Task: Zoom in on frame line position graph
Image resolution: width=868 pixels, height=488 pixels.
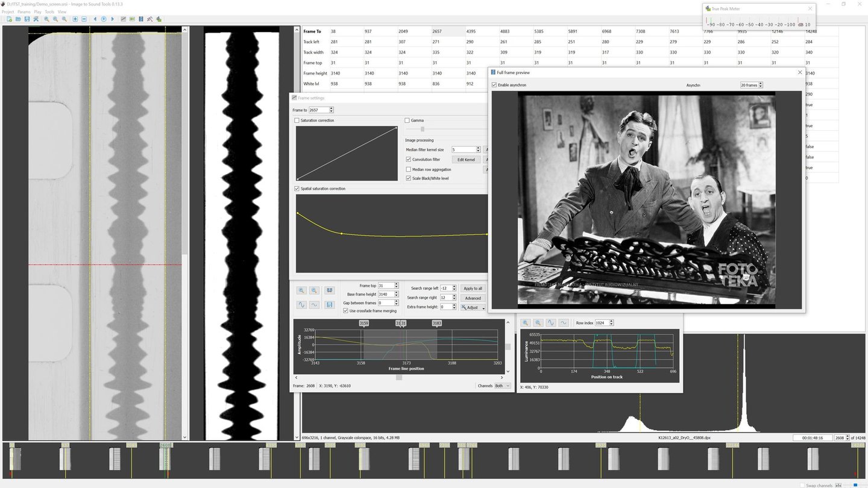Action: 302,290
